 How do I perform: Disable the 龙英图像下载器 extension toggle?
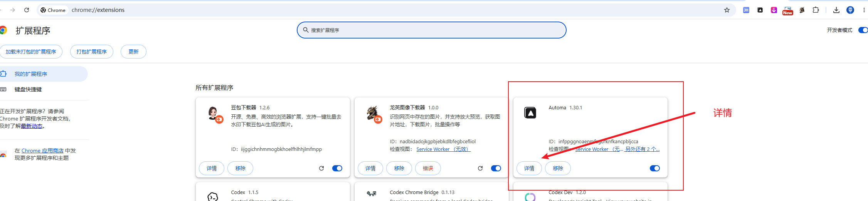tap(496, 168)
